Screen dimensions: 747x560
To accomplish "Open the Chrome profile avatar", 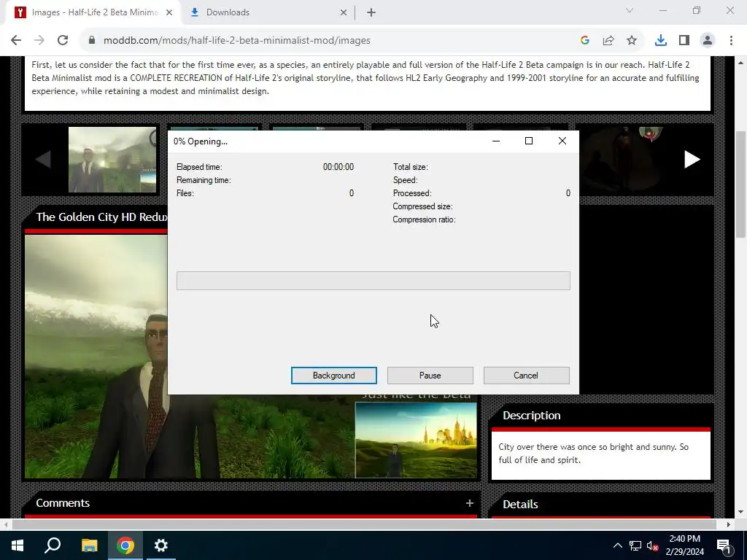I will click(708, 41).
